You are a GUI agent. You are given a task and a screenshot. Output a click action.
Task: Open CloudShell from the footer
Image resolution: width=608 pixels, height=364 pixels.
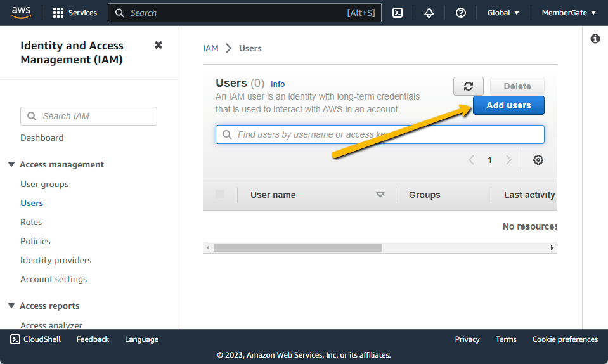[36, 339]
